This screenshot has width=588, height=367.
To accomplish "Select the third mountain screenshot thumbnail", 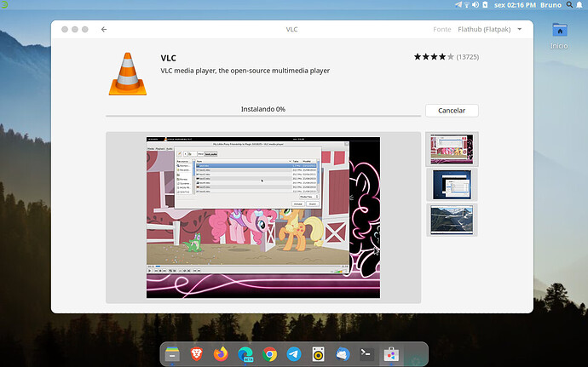I will pyautogui.click(x=452, y=220).
